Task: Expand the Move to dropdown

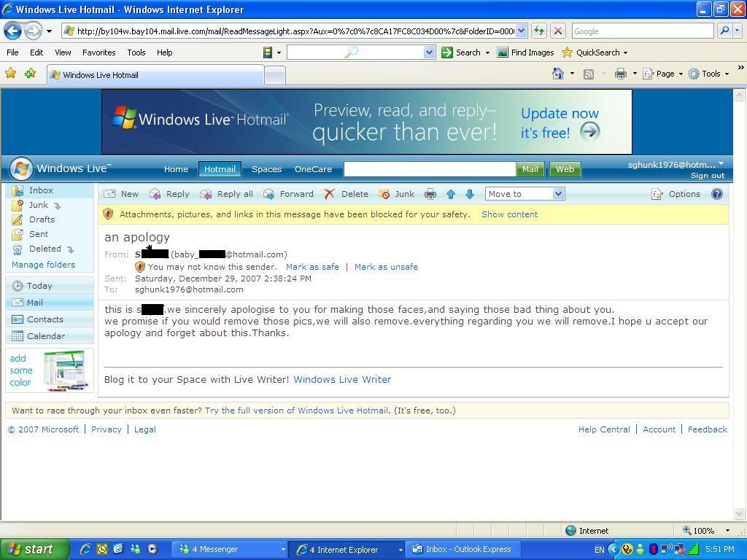Action: click(558, 194)
